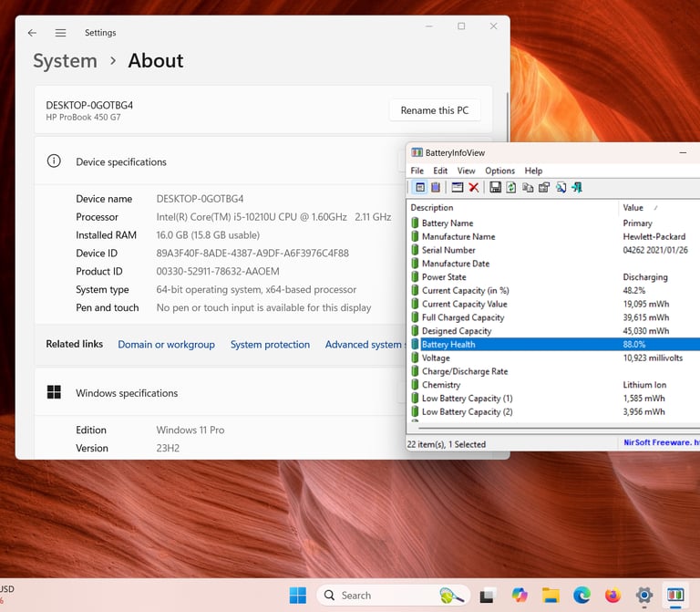Click the processor value Intel Core i5-10210U
The height and width of the screenshot is (612, 700).
[x=273, y=217]
